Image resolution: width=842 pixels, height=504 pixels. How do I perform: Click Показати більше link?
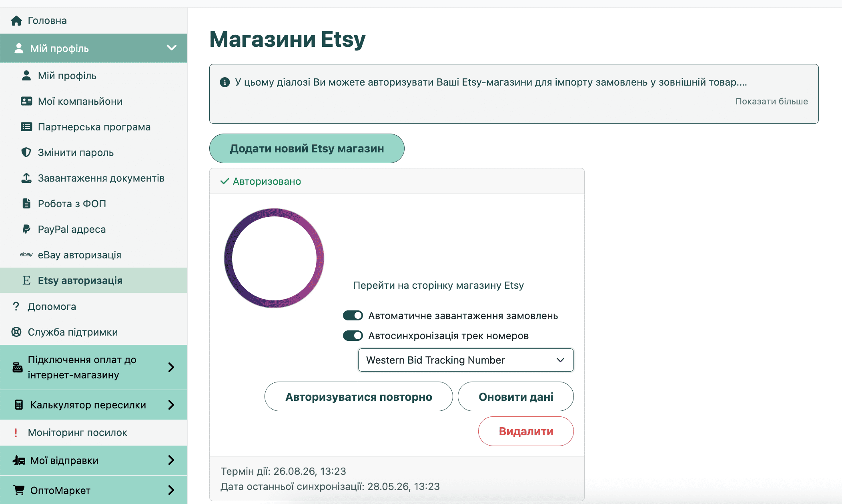point(772,101)
